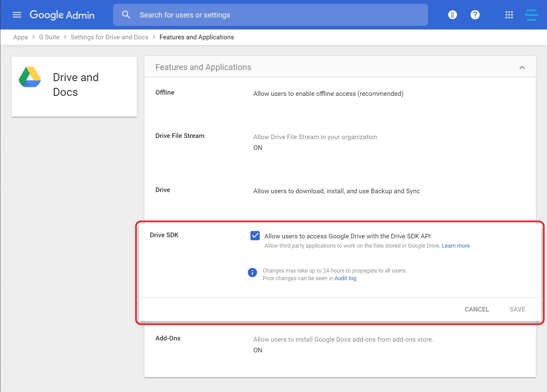Click Allow users to install Google Docs add-ons
The width and height of the screenshot is (547, 392).
(343, 339)
